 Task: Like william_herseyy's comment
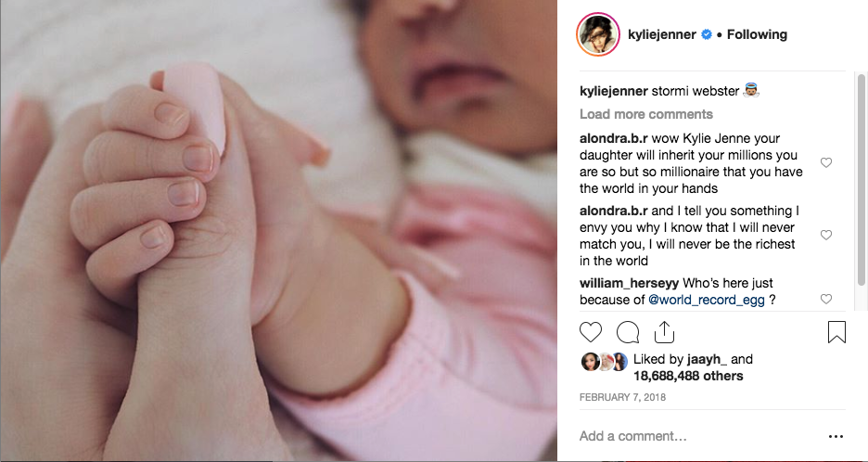[826, 299]
